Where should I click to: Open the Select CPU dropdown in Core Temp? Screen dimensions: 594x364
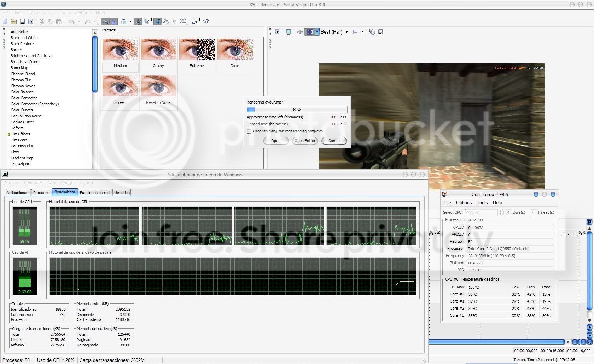click(x=501, y=212)
